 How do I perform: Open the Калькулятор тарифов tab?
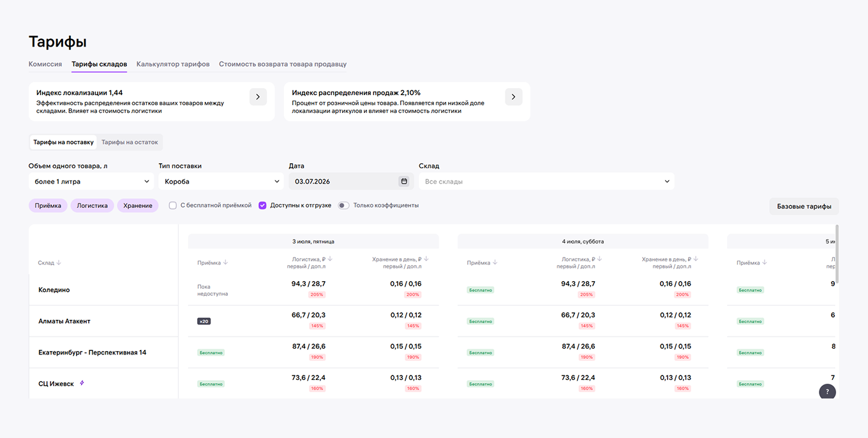[173, 64]
